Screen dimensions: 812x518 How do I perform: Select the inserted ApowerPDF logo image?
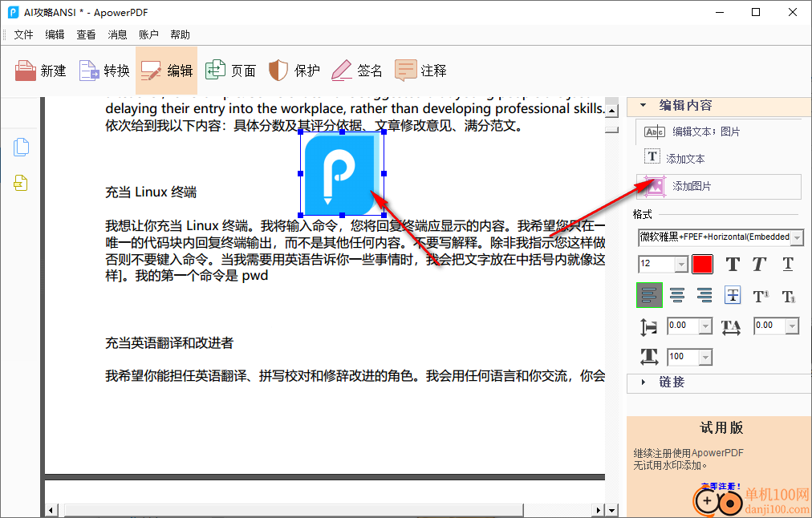click(342, 173)
